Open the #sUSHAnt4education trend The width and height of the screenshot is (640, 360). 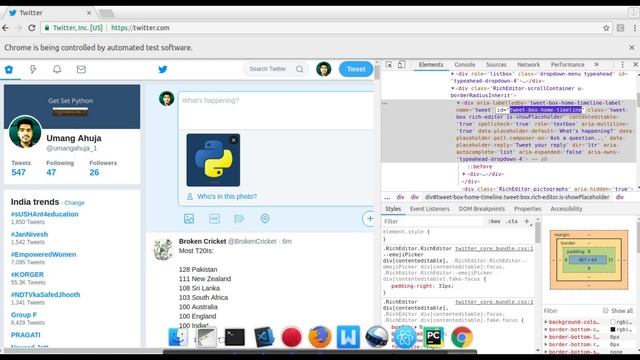pos(44,214)
